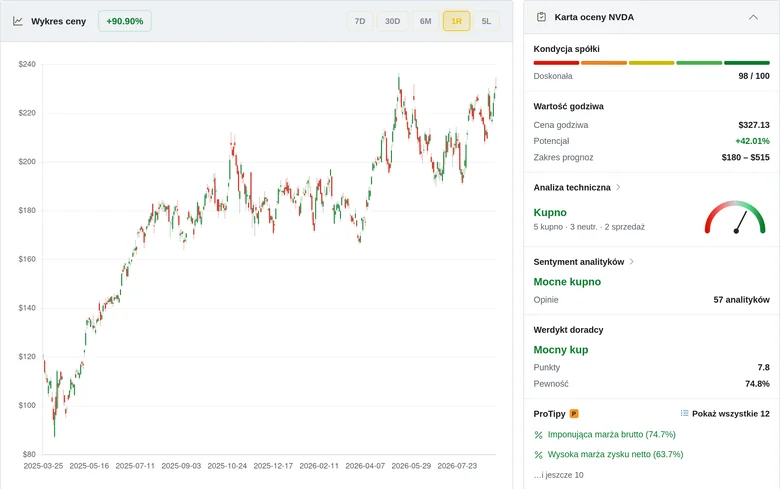Click the technical analysis gauge dial

click(x=735, y=217)
